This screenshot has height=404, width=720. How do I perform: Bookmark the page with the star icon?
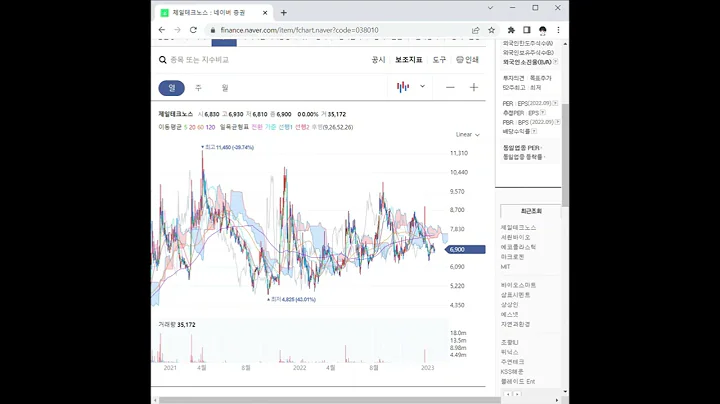pyautogui.click(x=491, y=30)
